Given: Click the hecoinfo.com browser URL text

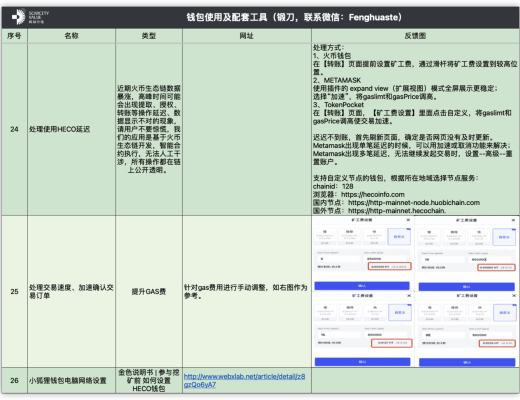Looking at the screenshot, I should pyautogui.click(x=373, y=194).
